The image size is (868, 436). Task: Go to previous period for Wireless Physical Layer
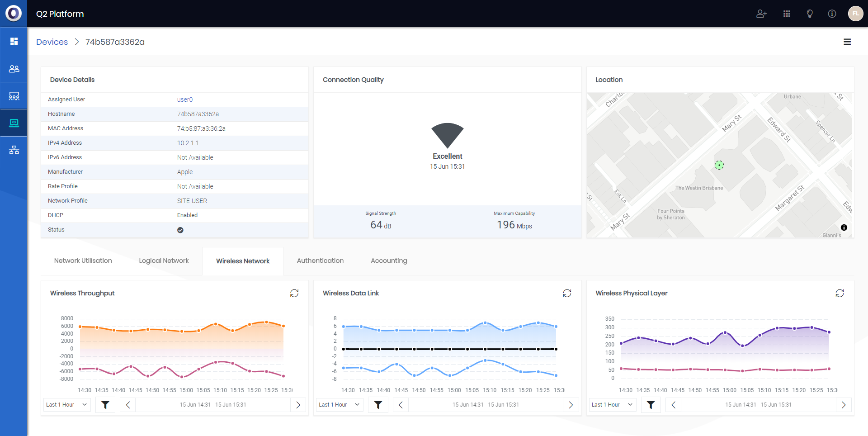click(x=673, y=405)
